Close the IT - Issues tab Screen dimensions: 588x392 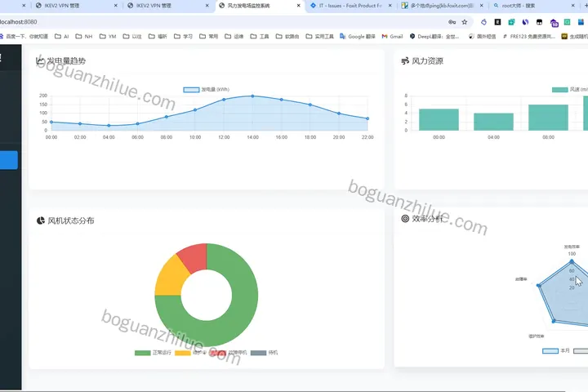[x=390, y=6]
